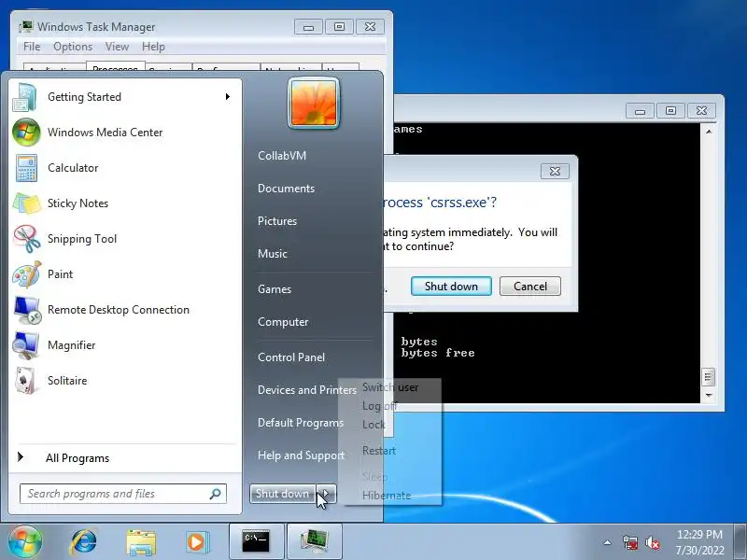Screen dimensions: 747x560
Task: Click the Search programs and files box
Action: click(x=123, y=494)
